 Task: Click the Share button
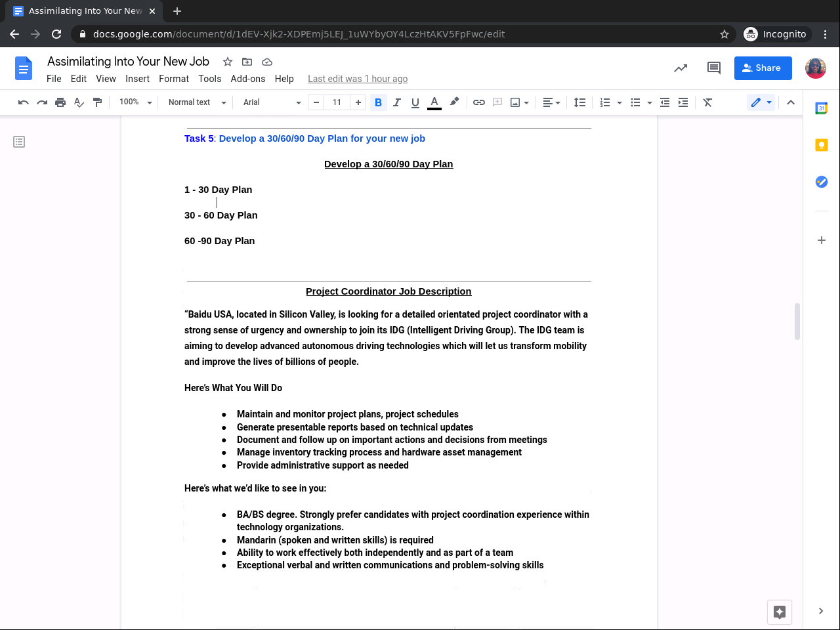point(763,68)
